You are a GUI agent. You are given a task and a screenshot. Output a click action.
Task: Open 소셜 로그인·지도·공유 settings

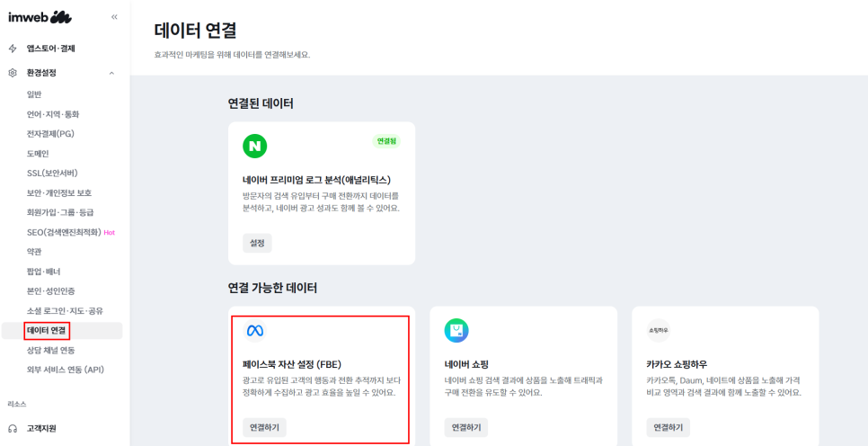[65, 311]
